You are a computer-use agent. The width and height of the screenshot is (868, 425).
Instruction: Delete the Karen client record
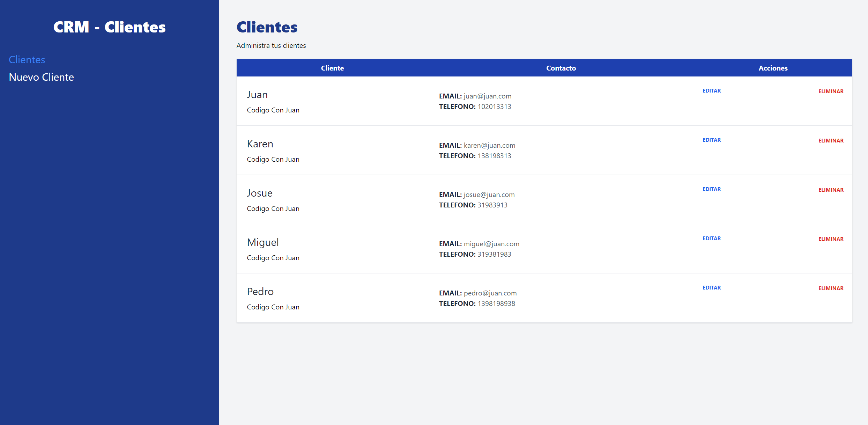tap(831, 141)
